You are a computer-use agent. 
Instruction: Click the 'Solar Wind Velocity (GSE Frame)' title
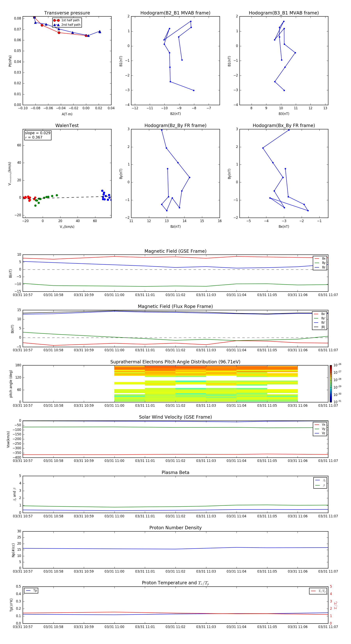pyautogui.click(x=175, y=417)
